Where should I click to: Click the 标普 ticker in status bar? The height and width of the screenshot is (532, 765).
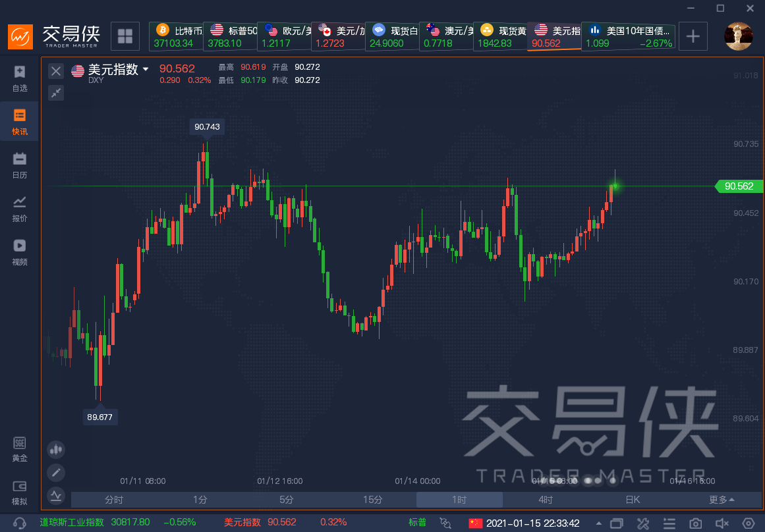(417, 522)
